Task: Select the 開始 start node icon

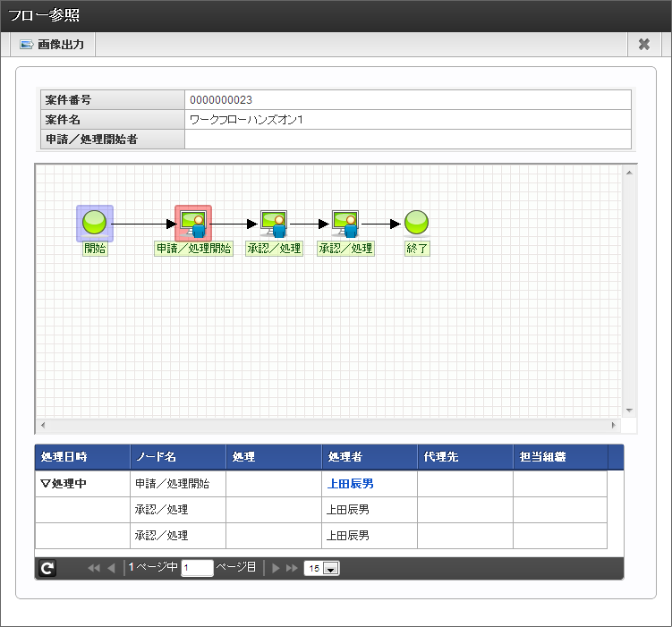Action: point(94,223)
